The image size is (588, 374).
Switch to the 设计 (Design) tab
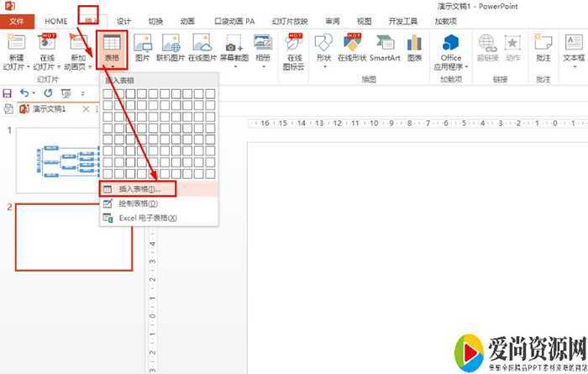tap(124, 20)
